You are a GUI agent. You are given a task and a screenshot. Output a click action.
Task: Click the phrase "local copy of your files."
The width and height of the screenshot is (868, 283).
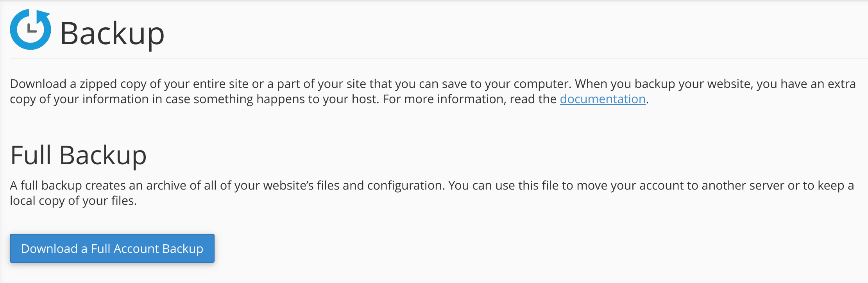click(73, 201)
